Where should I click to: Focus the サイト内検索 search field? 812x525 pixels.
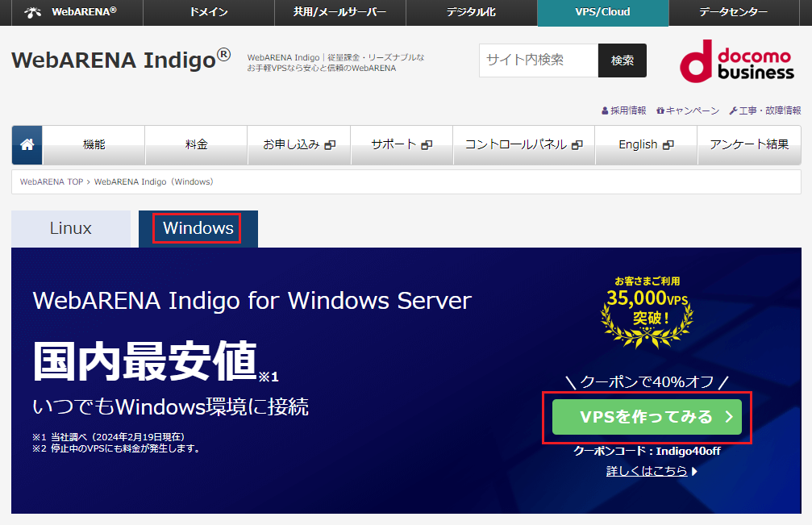click(539, 60)
